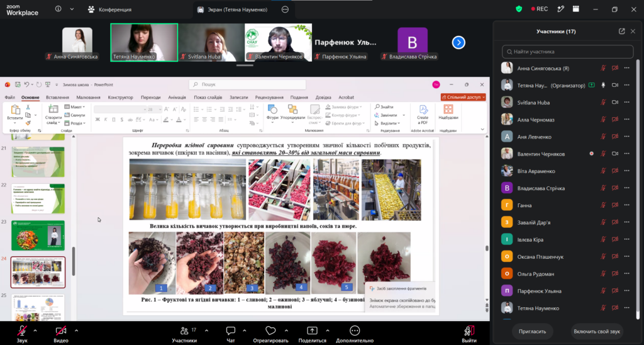Open text highlight color swatch
The image size is (644, 345).
166,120
